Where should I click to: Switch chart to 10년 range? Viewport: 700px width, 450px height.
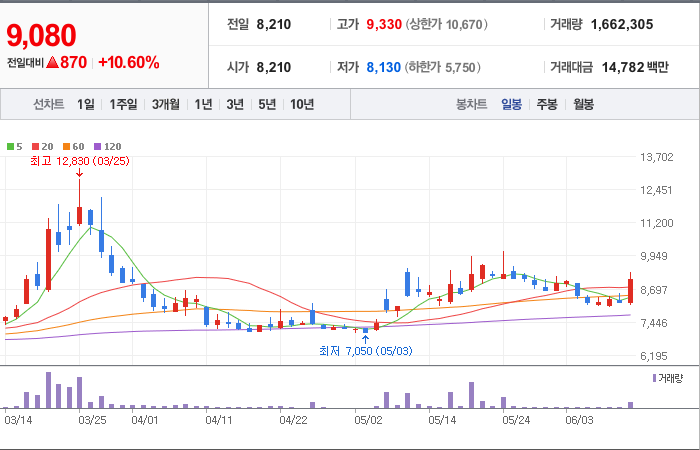pos(302,104)
